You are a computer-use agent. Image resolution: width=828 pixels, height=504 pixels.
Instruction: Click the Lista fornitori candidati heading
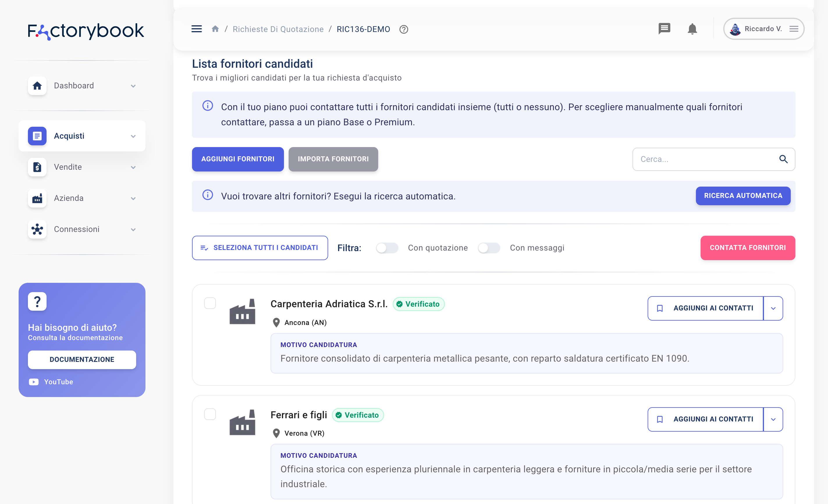252,64
